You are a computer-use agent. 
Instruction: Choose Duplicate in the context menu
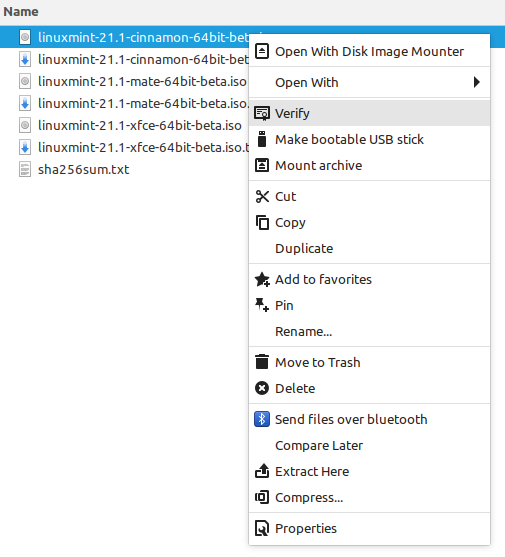coord(369,248)
